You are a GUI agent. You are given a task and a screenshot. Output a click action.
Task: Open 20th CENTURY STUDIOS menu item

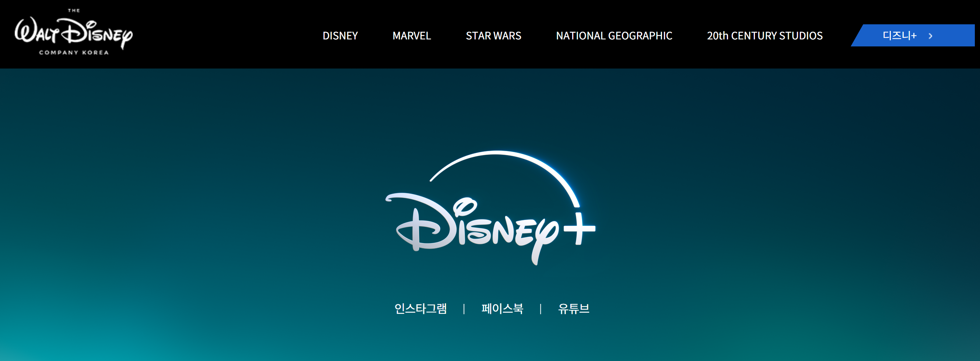point(765,36)
